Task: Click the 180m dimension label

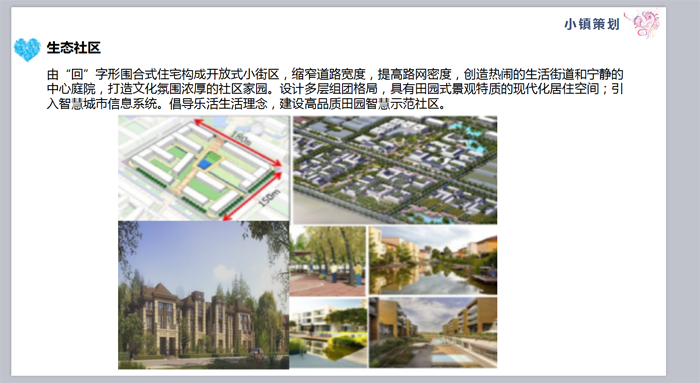Action: [242, 137]
